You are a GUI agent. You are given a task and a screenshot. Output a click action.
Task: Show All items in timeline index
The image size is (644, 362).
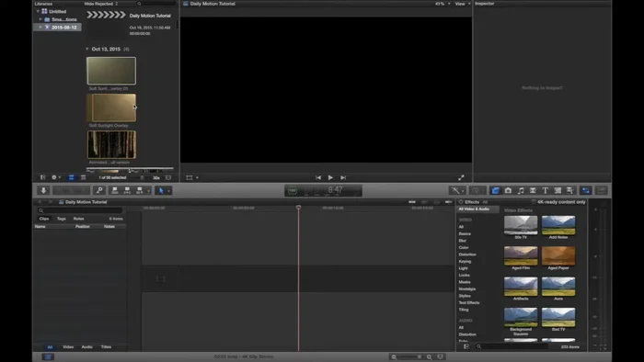point(50,346)
